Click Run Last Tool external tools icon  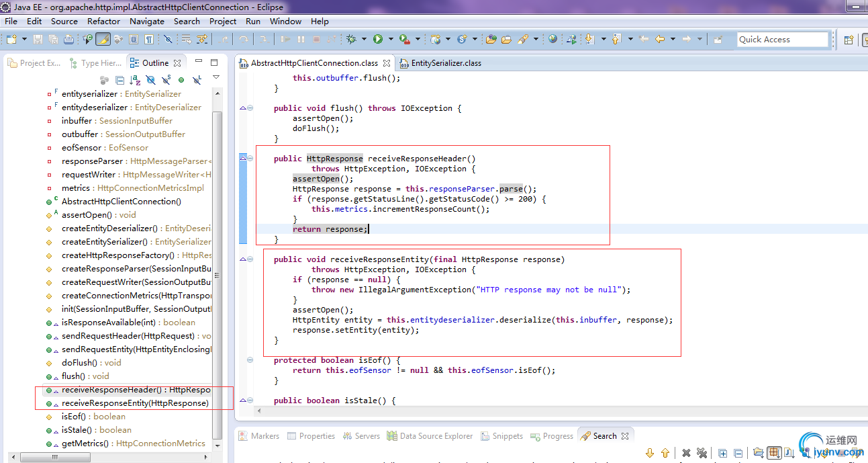(x=404, y=39)
